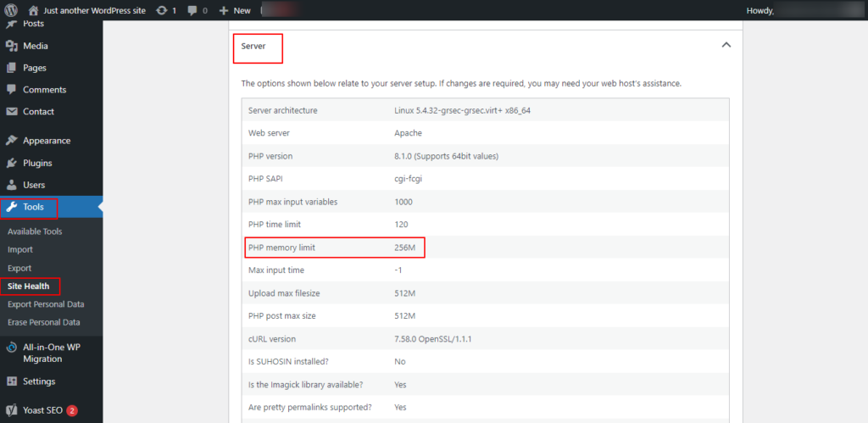
Task: Click the Media menu icon
Action: click(x=11, y=46)
